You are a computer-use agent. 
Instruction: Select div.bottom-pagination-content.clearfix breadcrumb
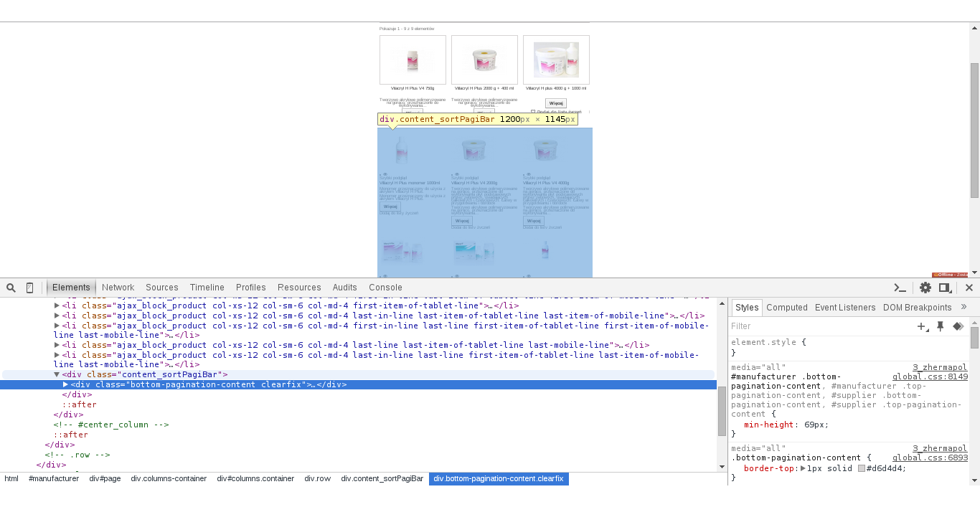point(499,478)
